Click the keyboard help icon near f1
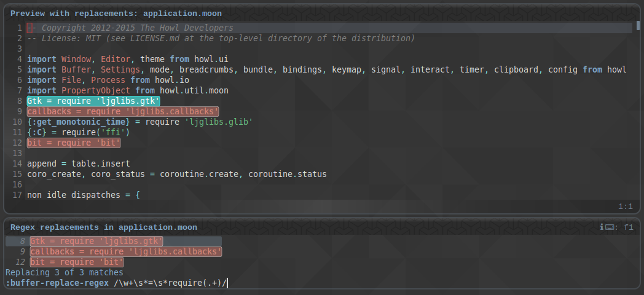Image resolution: width=644 pixels, height=295 pixels. [609, 227]
